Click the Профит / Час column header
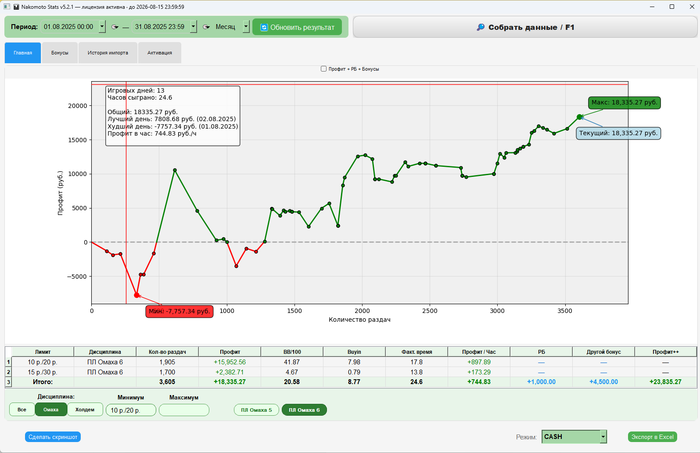 (x=479, y=352)
